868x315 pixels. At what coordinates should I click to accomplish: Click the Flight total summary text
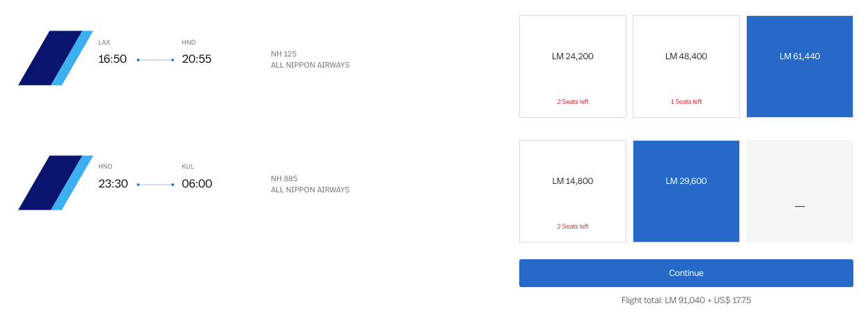[x=686, y=300]
